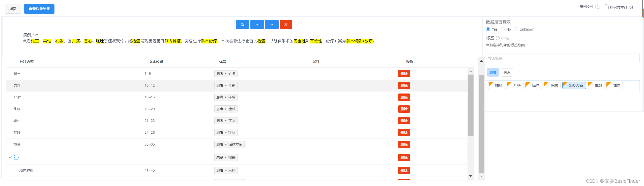Click highlighted 颅内肿瘤 in case text
This screenshot has width=644, height=186.
point(173,41)
